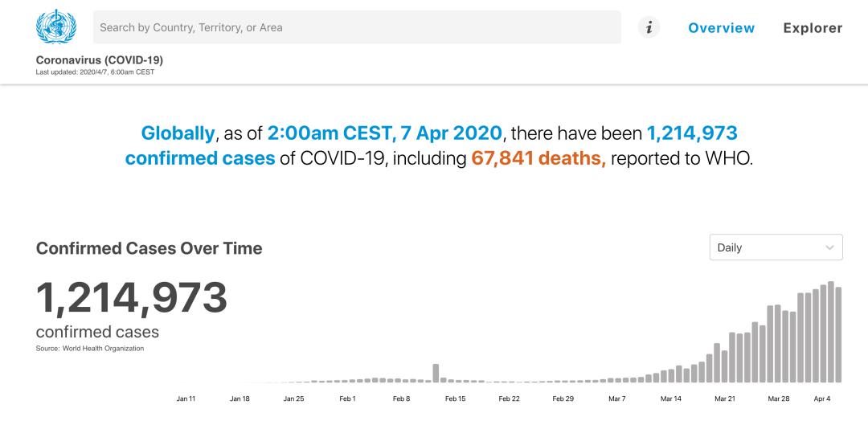Open the Daily view selector
The height and width of the screenshot is (425, 868).
776,247
